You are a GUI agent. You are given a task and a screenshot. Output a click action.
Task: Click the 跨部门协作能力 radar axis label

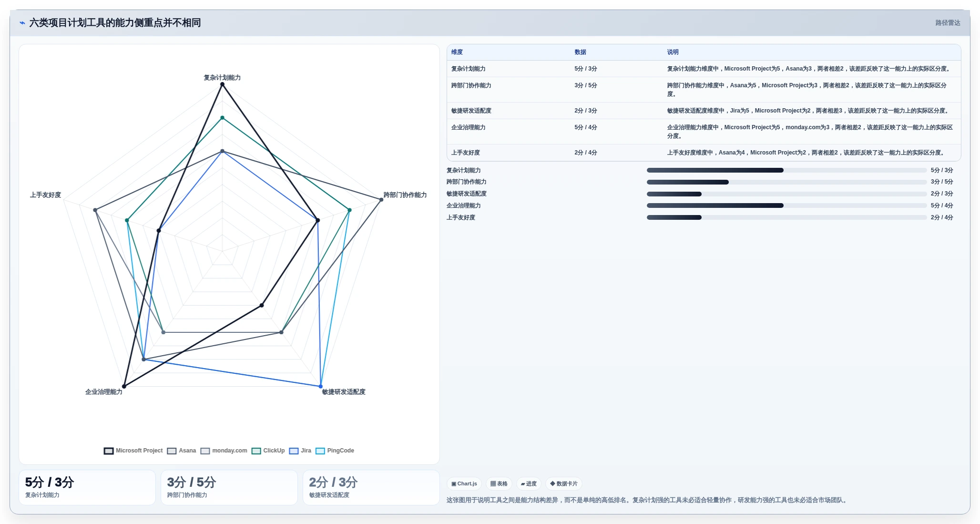tap(405, 195)
